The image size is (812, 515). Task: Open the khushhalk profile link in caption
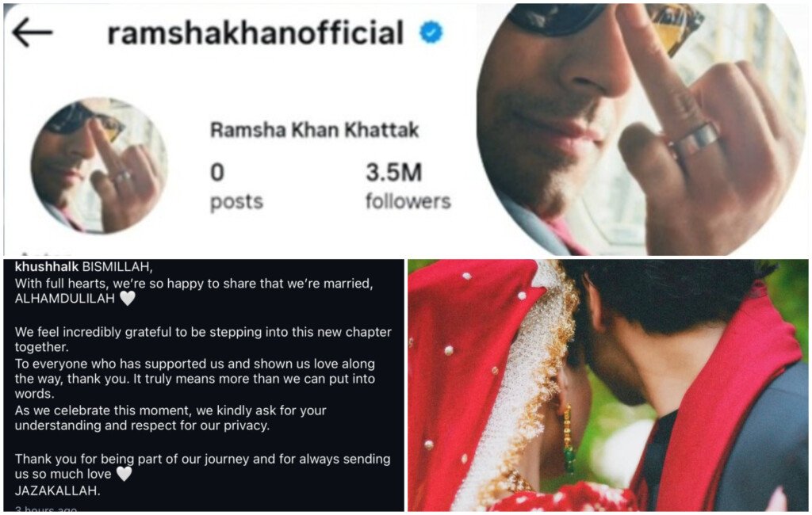pos(47,267)
